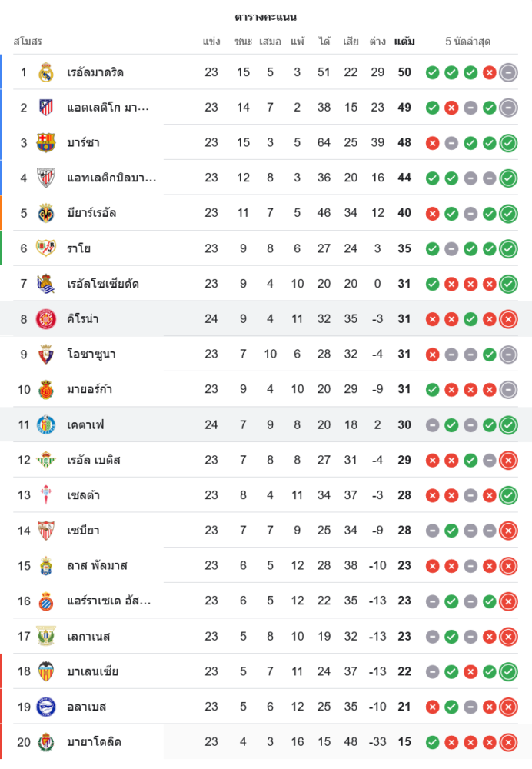Click Real Madrid's latest draw result icon
532x769 pixels.
tap(507, 73)
